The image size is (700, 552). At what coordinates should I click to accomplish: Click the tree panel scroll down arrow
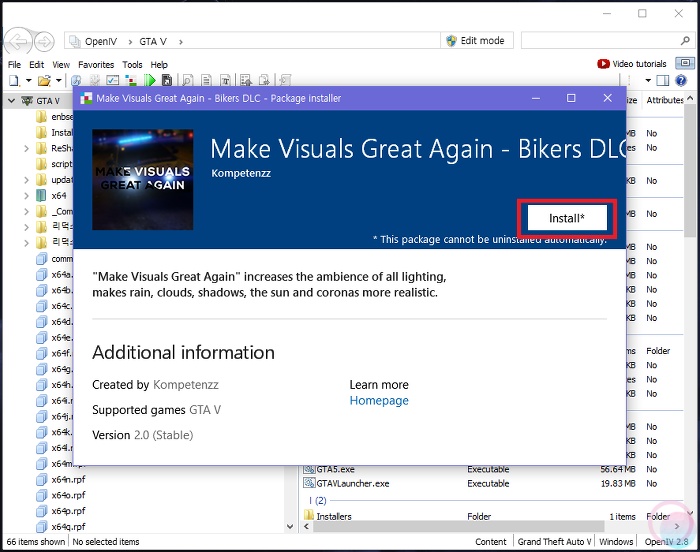point(290,527)
